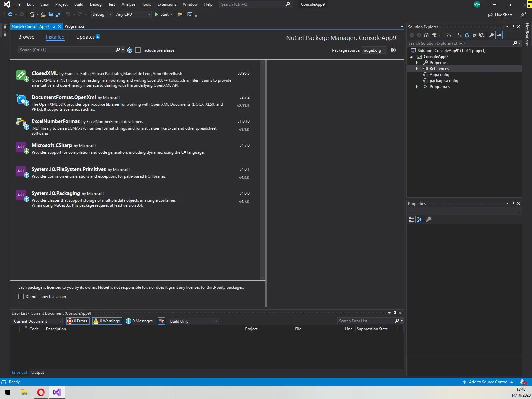The height and width of the screenshot is (399, 532).
Task: Click the Live Share button
Action: (500, 15)
